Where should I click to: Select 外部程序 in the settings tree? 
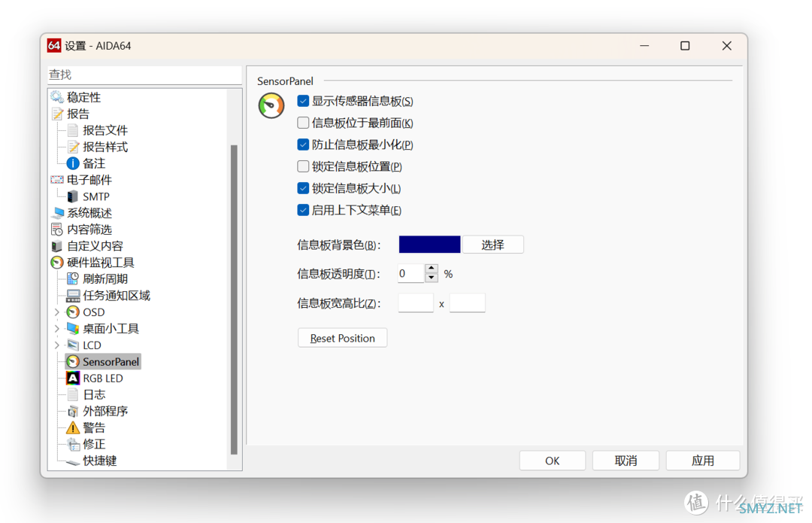click(105, 412)
